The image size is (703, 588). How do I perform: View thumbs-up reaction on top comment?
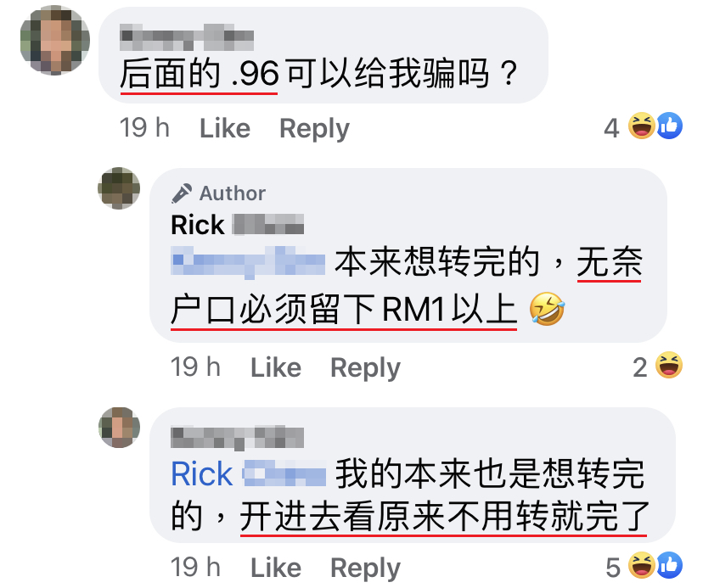[669, 126]
